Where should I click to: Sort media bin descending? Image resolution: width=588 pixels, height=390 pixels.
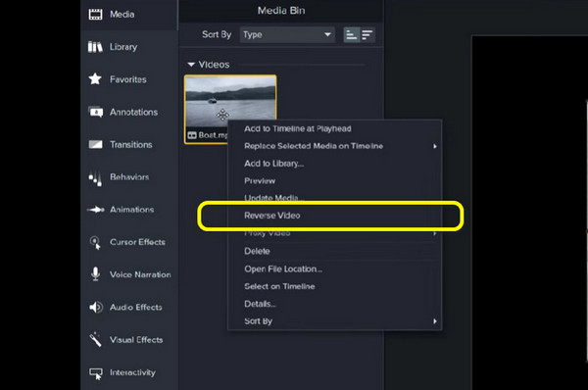[x=367, y=35]
